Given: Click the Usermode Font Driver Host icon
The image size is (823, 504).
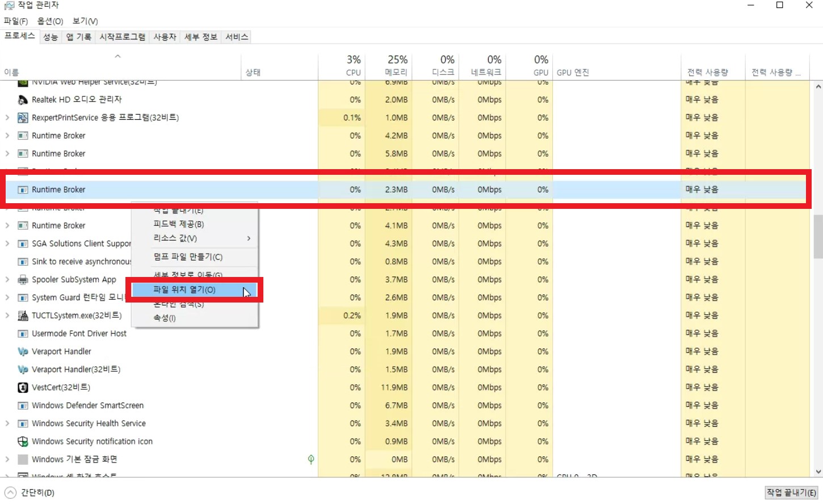Looking at the screenshot, I should point(23,334).
